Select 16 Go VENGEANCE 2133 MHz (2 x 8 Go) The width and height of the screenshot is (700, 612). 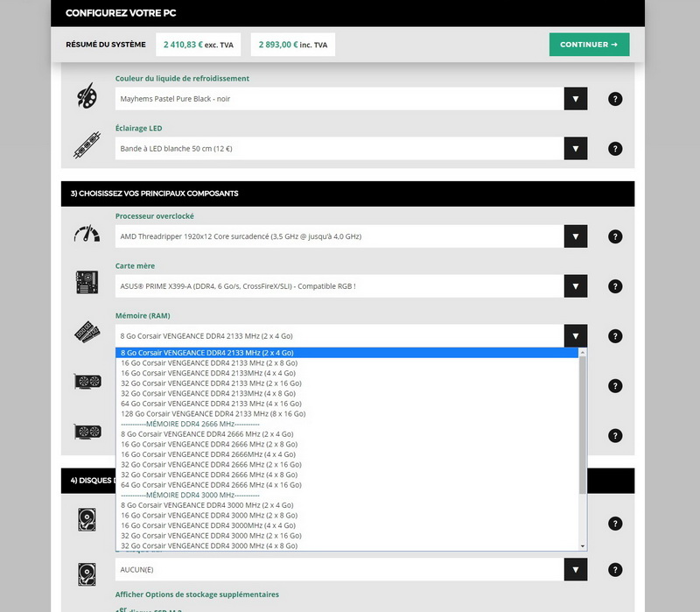pyautogui.click(x=346, y=363)
